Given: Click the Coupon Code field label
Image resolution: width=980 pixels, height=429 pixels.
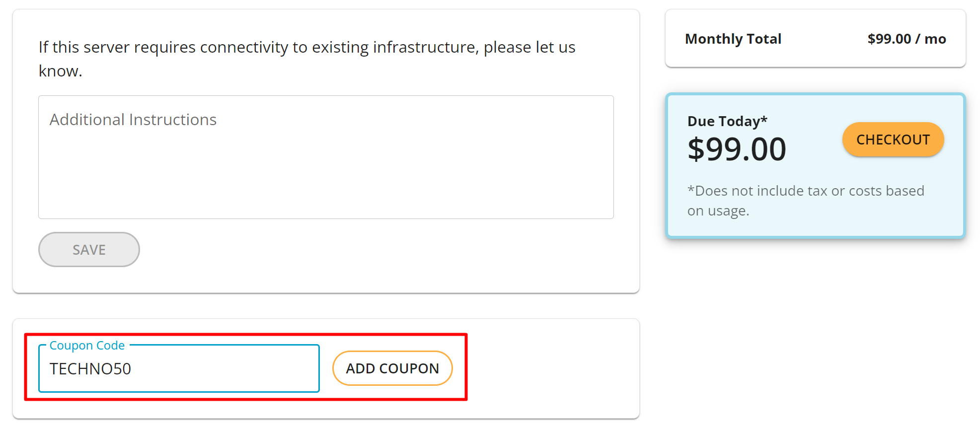Looking at the screenshot, I should tap(86, 345).
